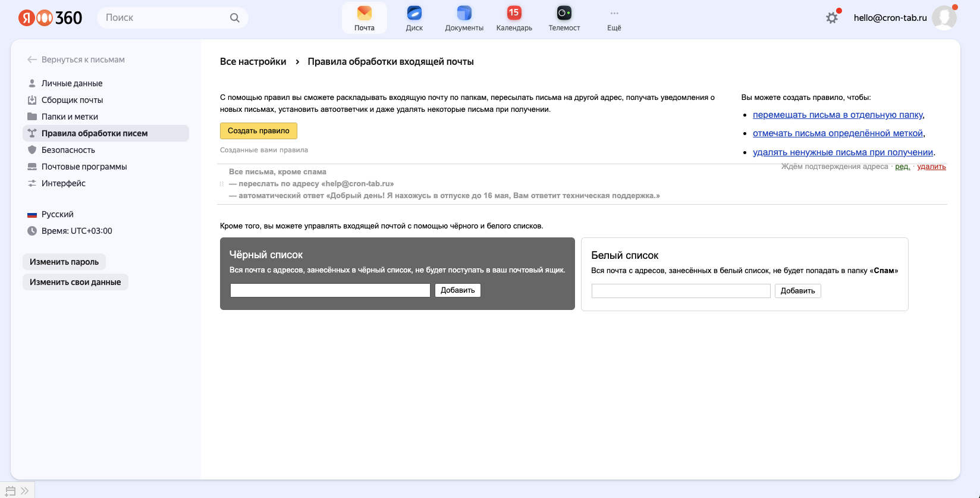Click the search magnifier icon
The width and height of the screenshot is (980, 498).
235,18
